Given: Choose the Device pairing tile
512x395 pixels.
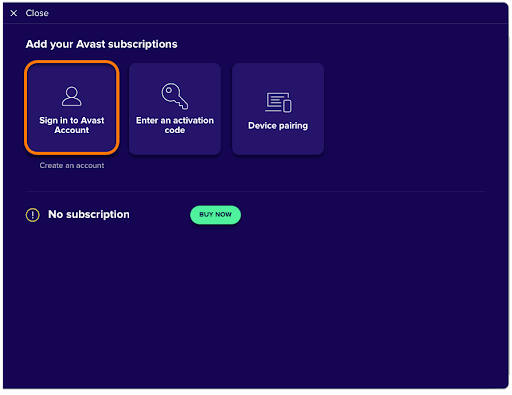Looking at the screenshot, I should pyautogui.click(x=278, y=109).
